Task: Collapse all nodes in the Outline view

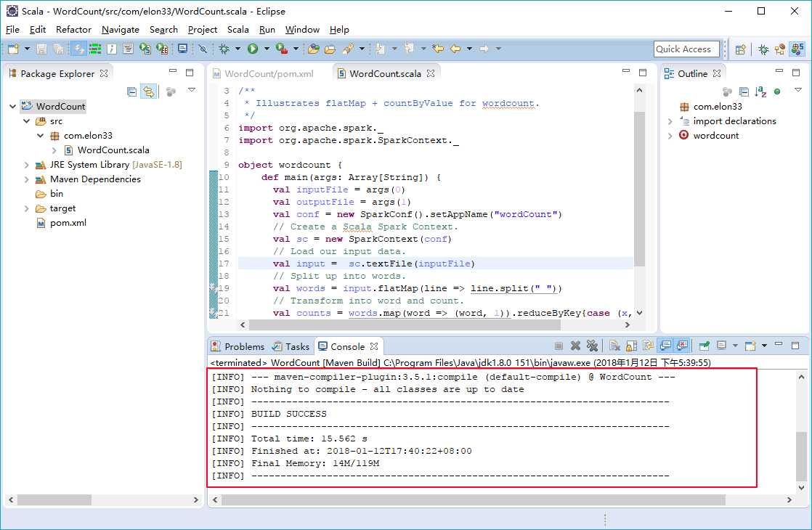Action: click(x=744, y=91)
